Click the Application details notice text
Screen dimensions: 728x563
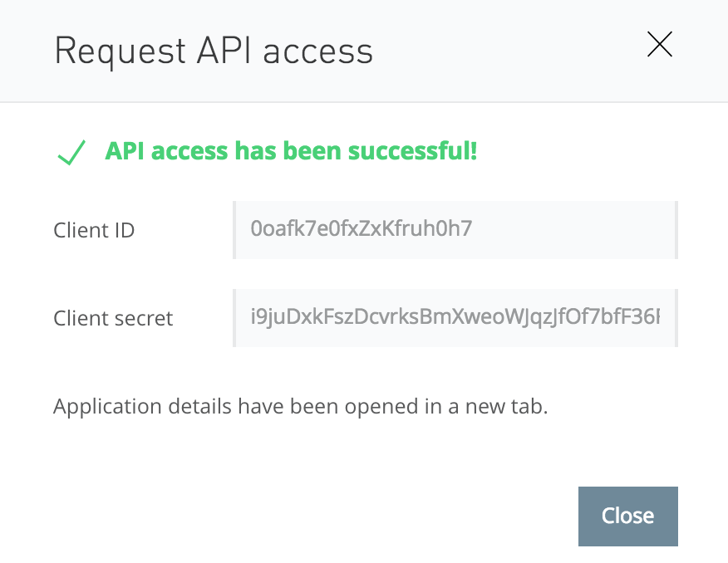[301, 407]
